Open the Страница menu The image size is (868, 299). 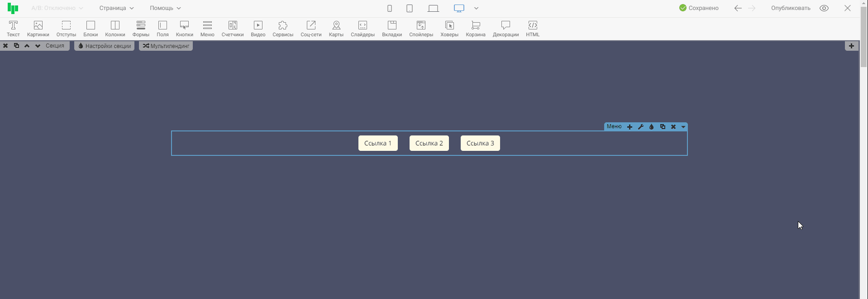click(x=116, y=8)
